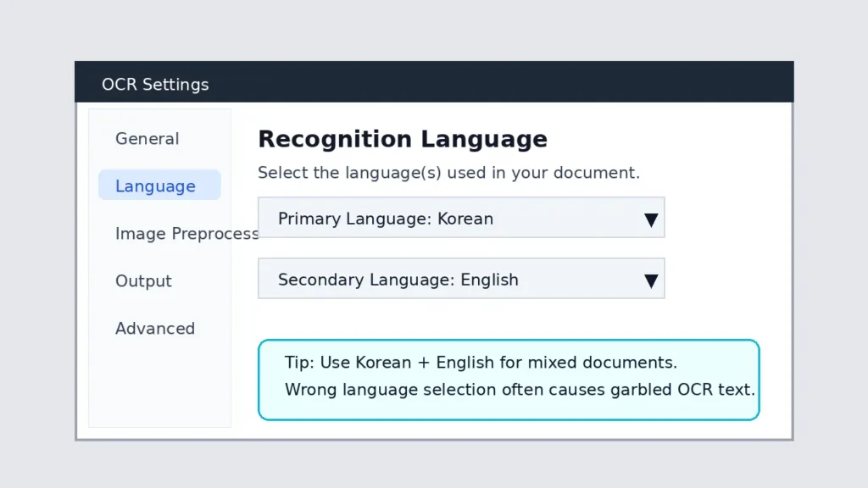Click the language selection instruction text

coord(449,173)
